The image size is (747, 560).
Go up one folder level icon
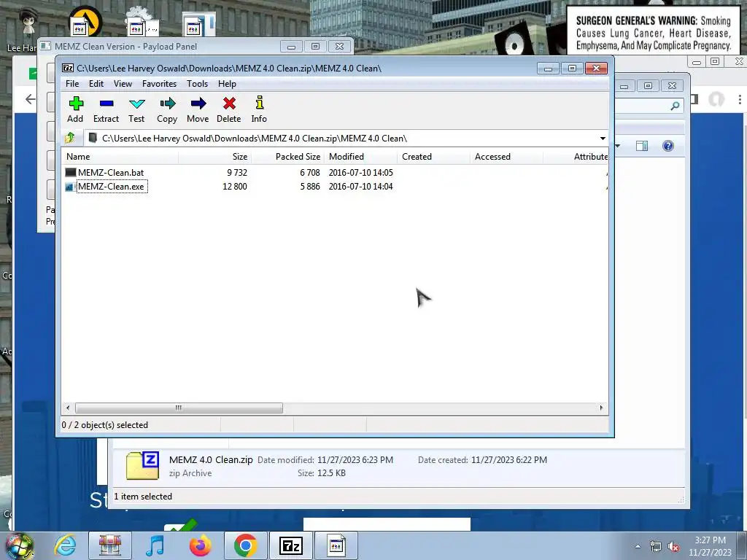(70, 138)
